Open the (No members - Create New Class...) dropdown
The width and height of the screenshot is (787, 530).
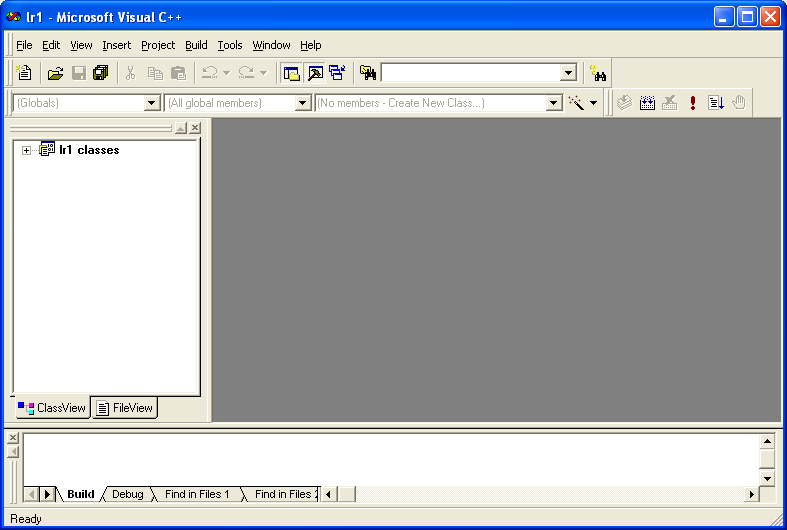553,103
